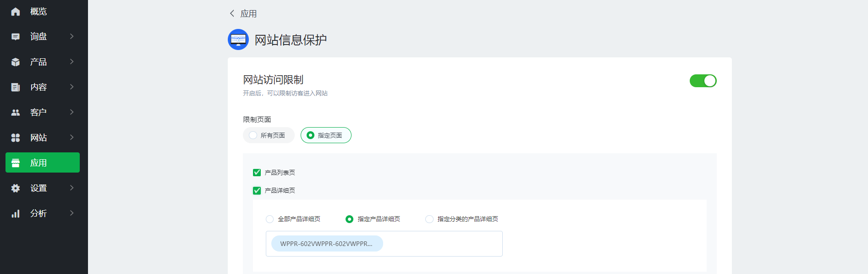Open the 内容 sidebar menu label

[38, 87]
